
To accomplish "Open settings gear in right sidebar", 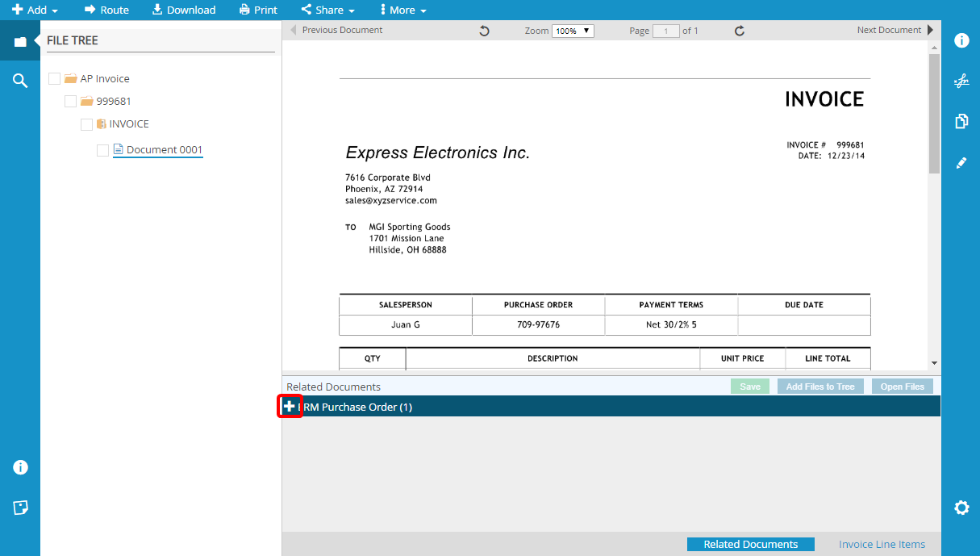I will [x=961, y=508].
